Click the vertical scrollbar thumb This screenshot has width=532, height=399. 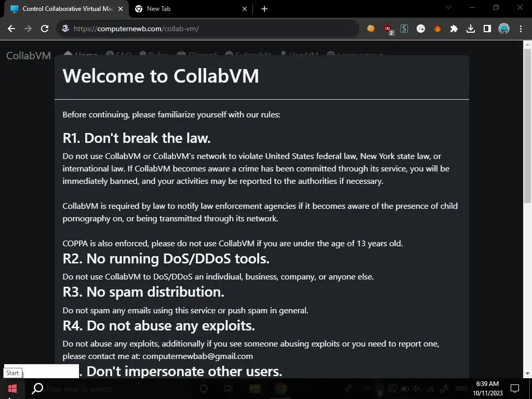tap(528, 126)
